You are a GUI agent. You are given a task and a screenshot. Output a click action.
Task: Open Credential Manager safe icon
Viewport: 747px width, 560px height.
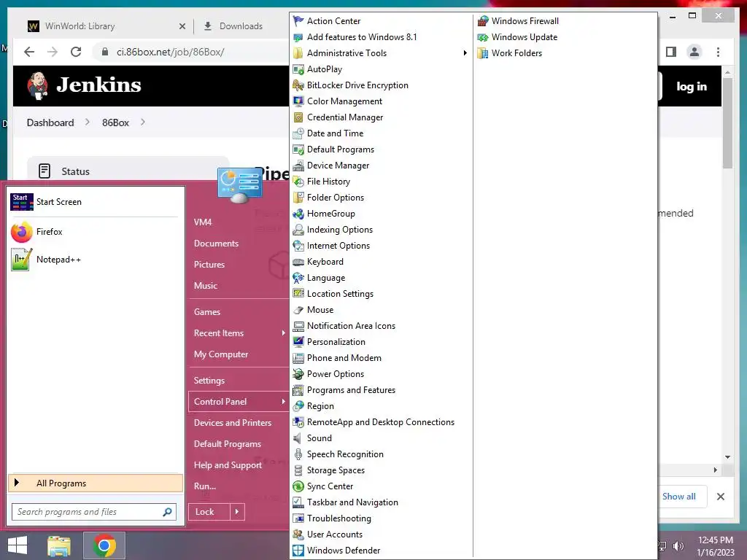click(298, 117)
